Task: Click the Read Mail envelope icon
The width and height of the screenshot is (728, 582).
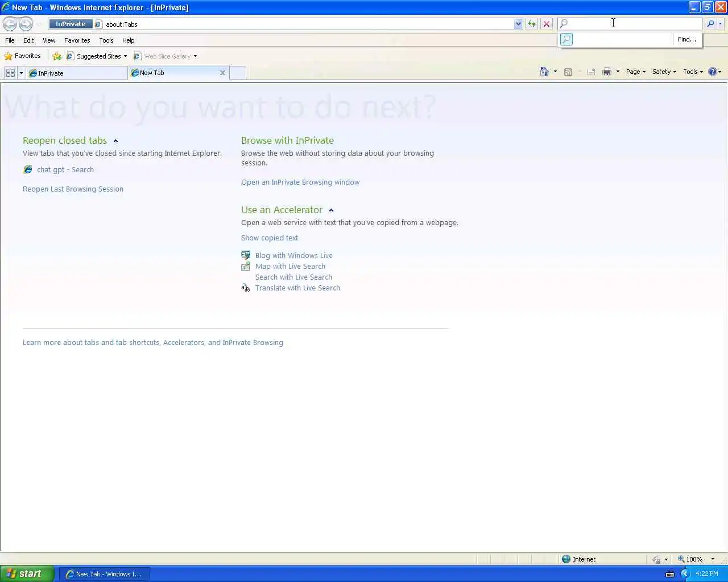Action: tap(591, 72)
